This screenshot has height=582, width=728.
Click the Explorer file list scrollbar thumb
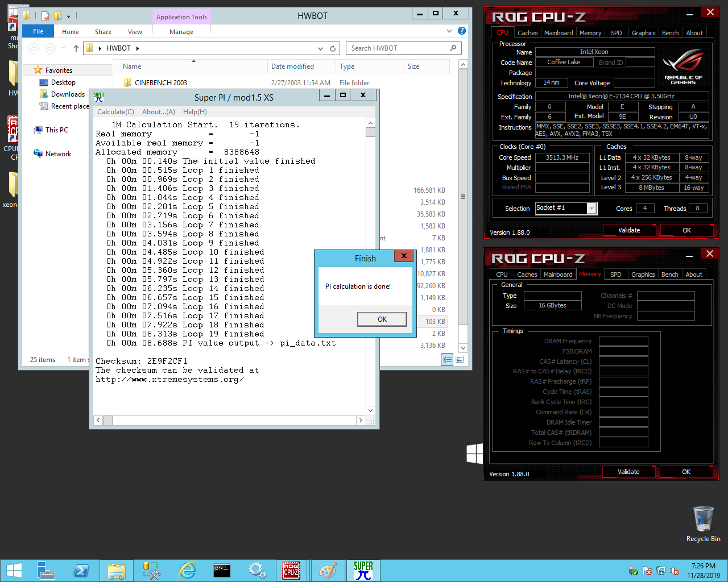pyautogui.click(x=463, y=197)
